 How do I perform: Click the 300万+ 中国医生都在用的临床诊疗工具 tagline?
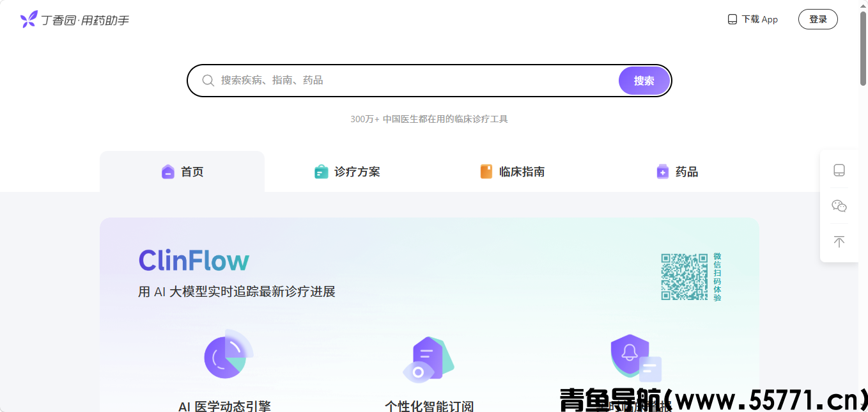tap(429, 119)
